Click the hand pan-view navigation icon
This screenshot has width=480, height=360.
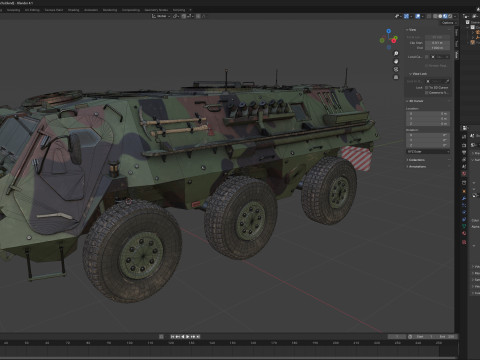pos(396,61)
